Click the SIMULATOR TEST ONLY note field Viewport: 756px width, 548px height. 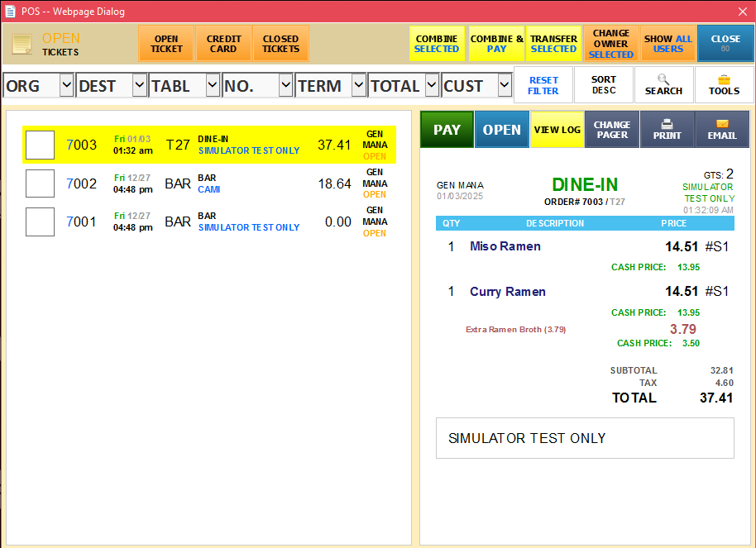pos(584,438)
